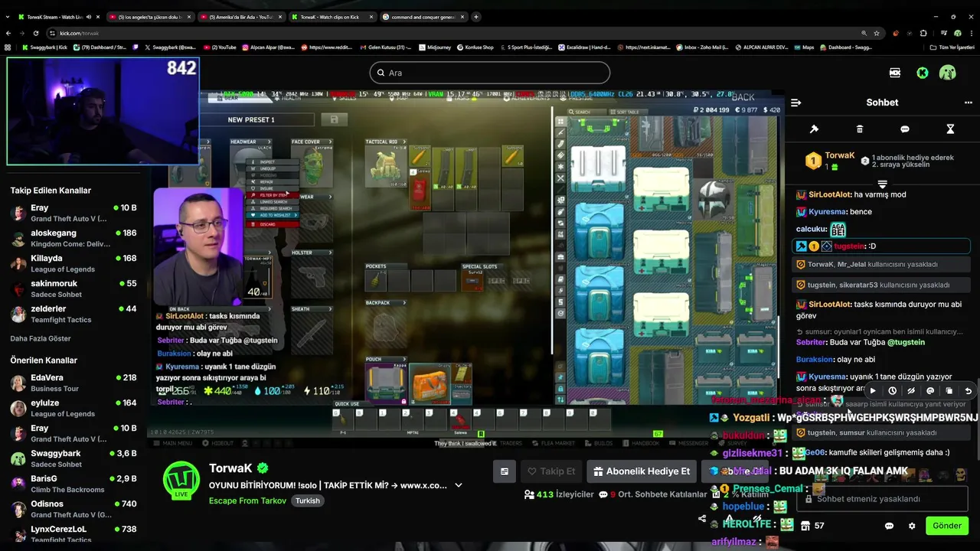Click the play icon in message hover toolbar
Screen dimensions: 980x551
pyautogui.click(x=873, y=391)
